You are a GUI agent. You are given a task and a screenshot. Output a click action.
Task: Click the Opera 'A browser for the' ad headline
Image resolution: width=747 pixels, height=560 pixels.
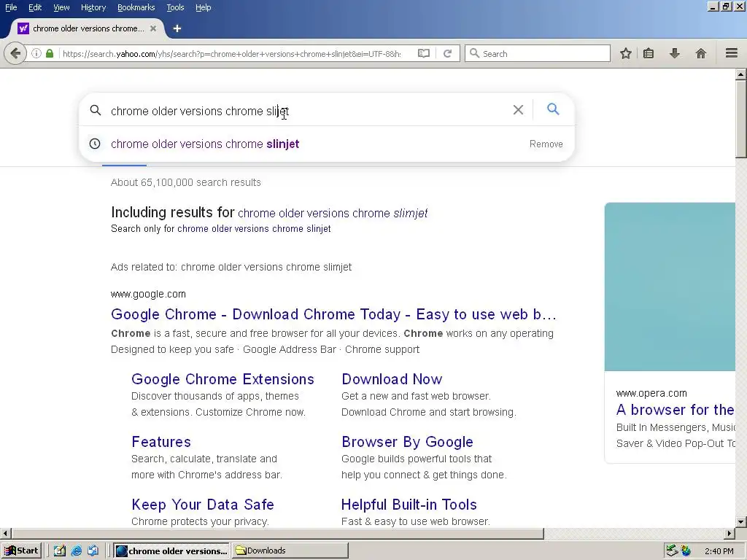(675, 410)
